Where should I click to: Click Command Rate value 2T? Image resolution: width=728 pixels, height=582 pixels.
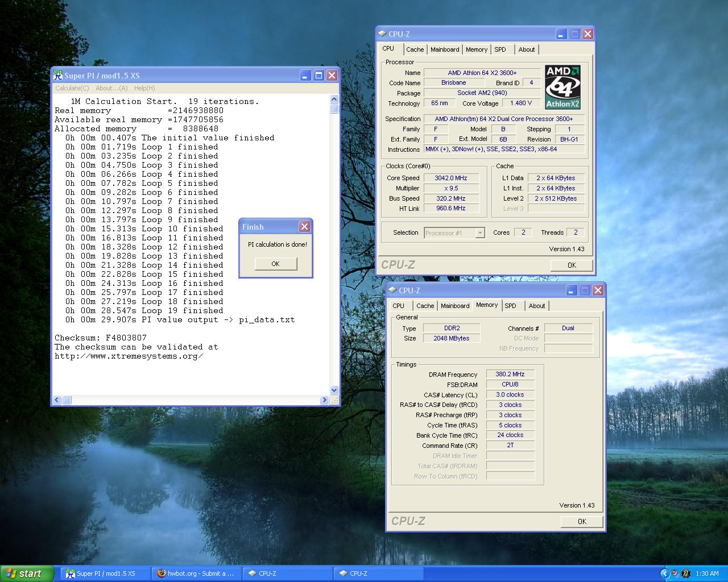point(510,445)
